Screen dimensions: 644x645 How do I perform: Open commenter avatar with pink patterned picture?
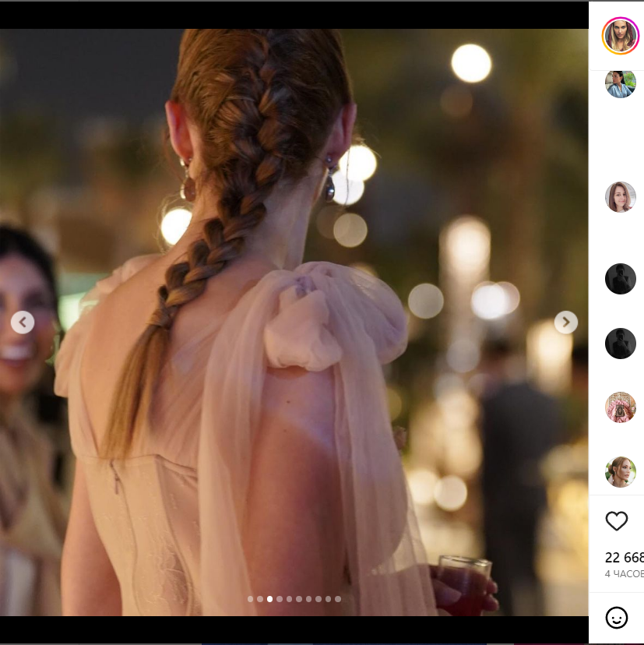[x=621, y=407]
